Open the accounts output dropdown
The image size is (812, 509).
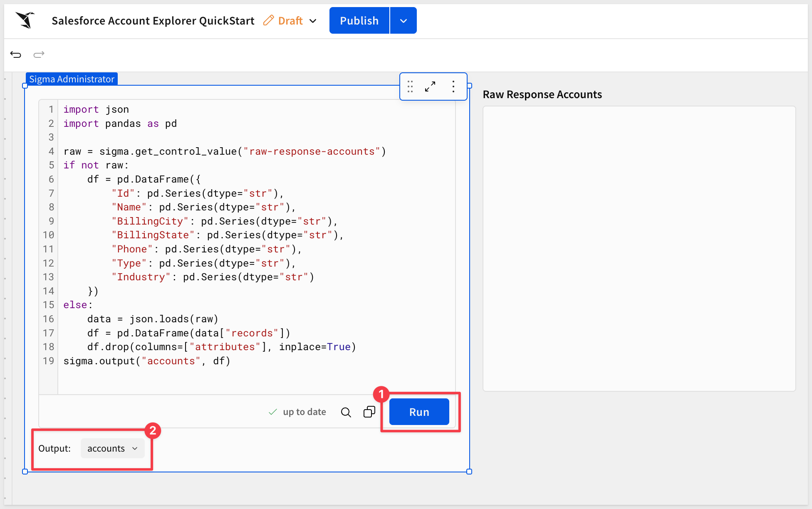tap(112, 448)
